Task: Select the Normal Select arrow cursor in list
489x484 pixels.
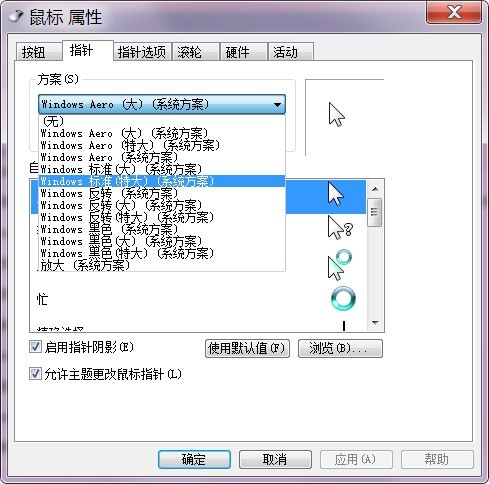Action: coord(336,194)
